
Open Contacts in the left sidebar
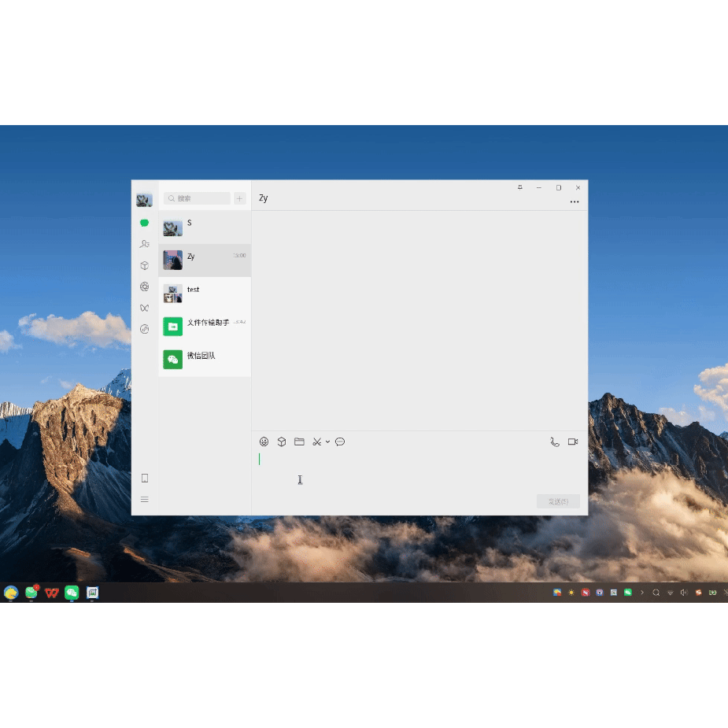click(x=144, y=244)
